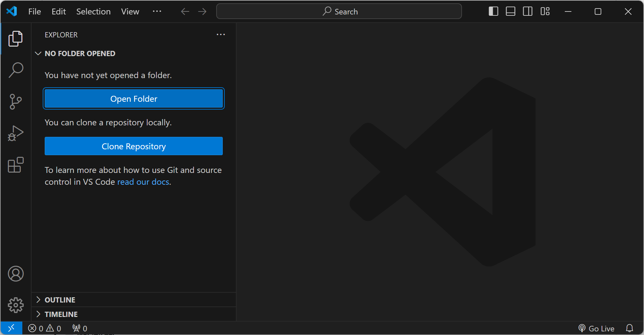
Task: Toggle the secondary side bar
Action: pos(528,11)
